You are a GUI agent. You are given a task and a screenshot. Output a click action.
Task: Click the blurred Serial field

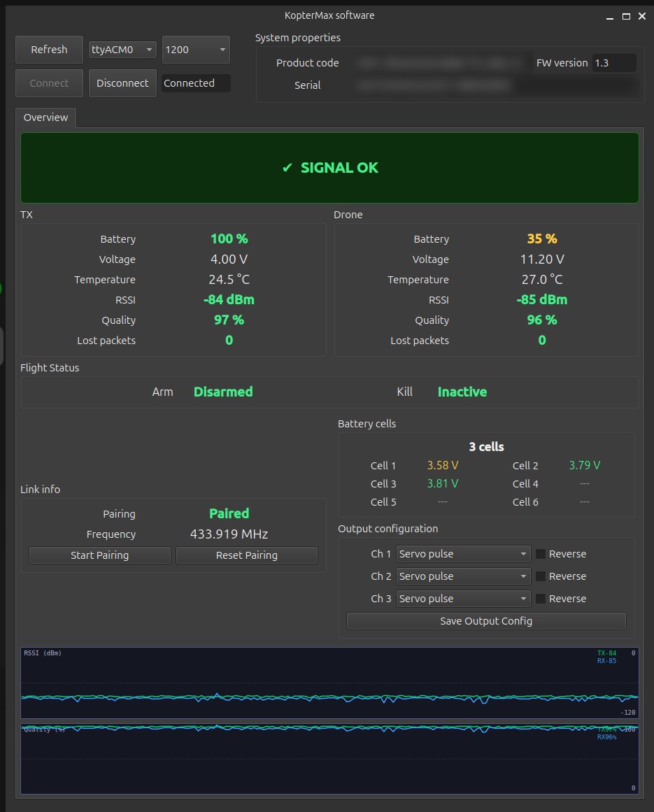click(496, 85)
